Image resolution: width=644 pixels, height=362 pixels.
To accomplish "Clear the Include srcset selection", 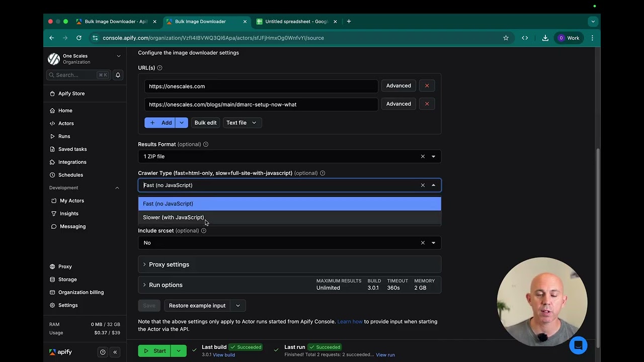I will pos(423,243).
